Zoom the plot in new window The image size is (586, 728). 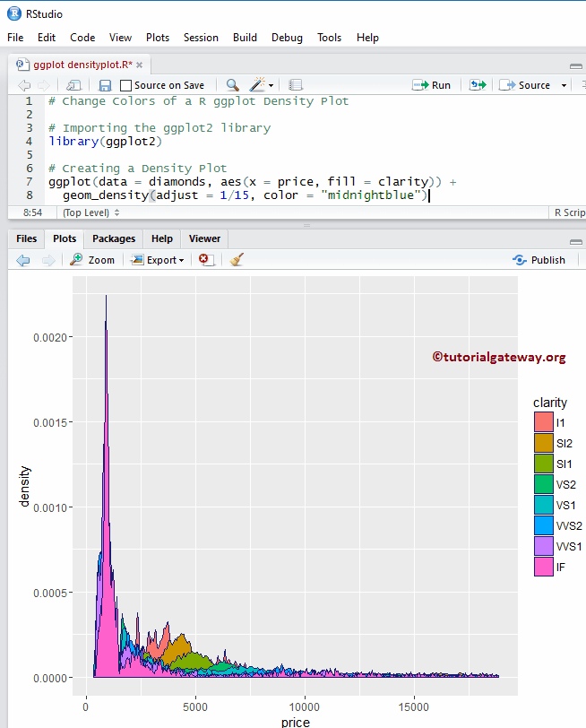pos(92,260)
